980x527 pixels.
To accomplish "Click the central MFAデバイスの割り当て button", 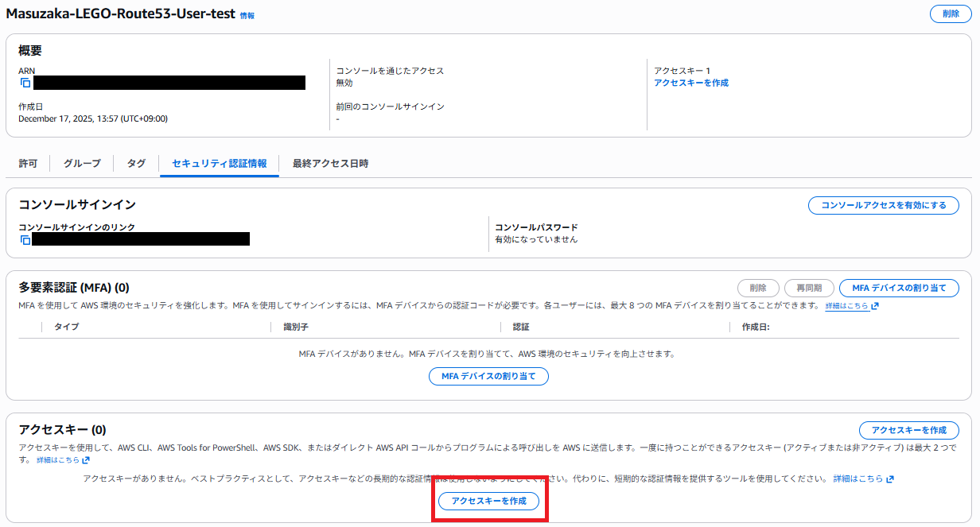I will coord(488,376).
